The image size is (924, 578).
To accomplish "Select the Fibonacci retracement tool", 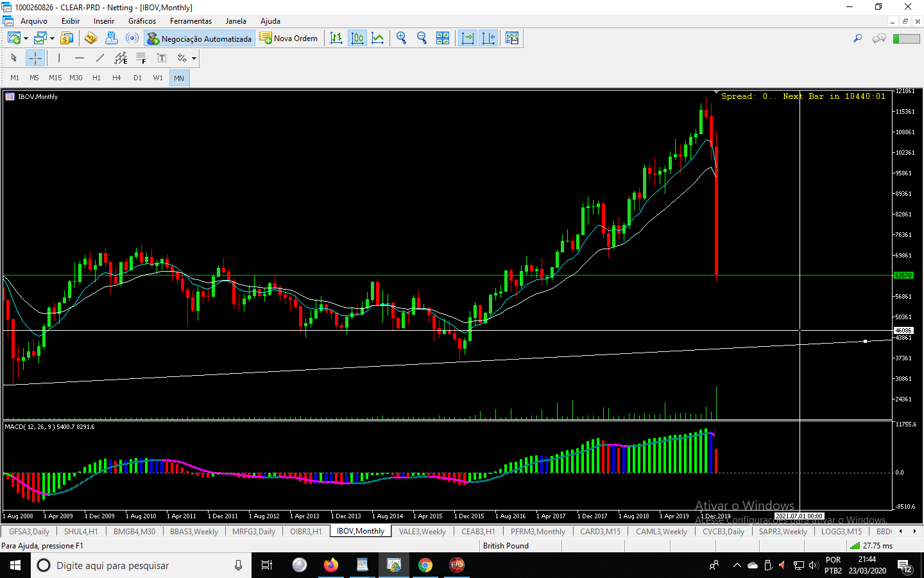I will [141, 58].
